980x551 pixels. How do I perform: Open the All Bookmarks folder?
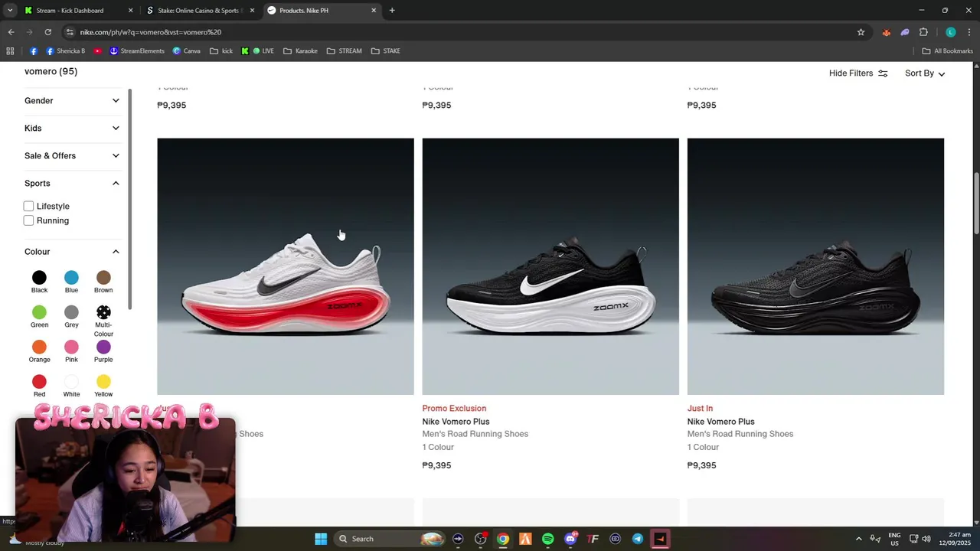pyautogui.click(x=947, y=51)
